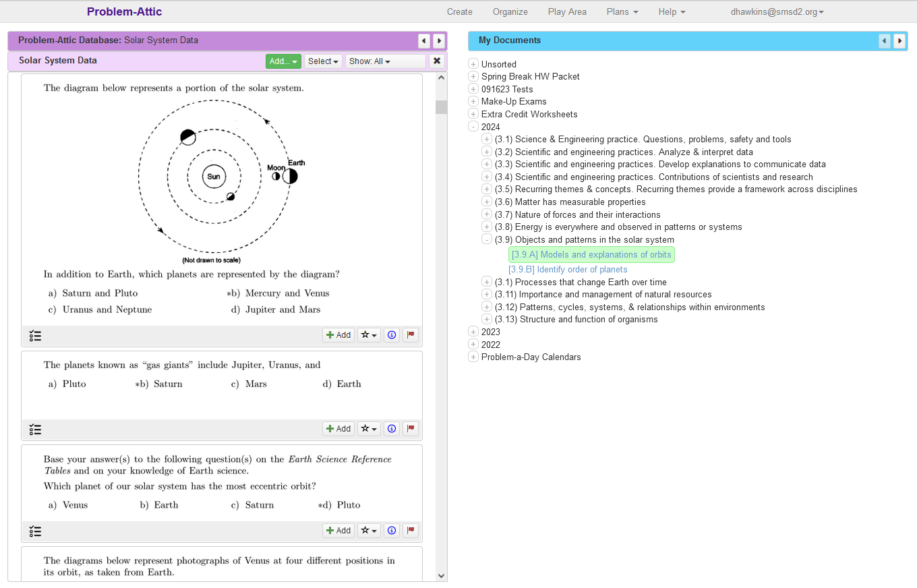Open the green Add... dropdown
Image resolution: width=917 pixels, height=588 pixels.
tap(283, 61)
